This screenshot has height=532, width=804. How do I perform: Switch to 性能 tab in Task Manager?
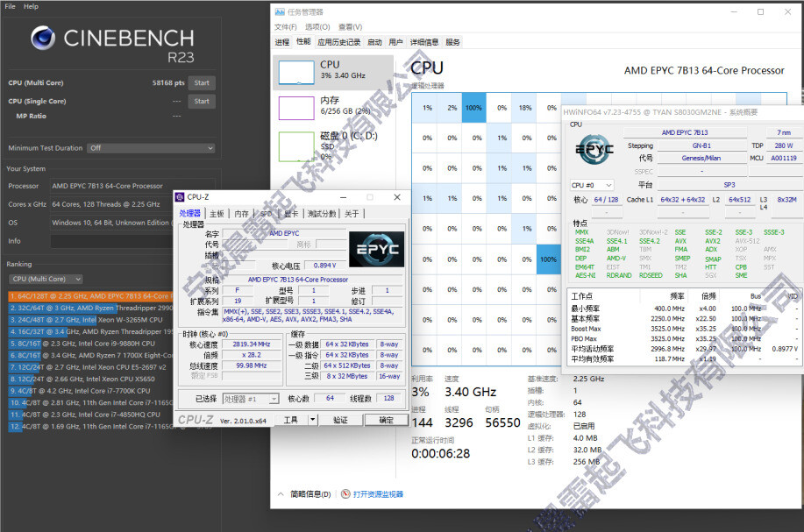pyautogui.click(x=303, y=42)
